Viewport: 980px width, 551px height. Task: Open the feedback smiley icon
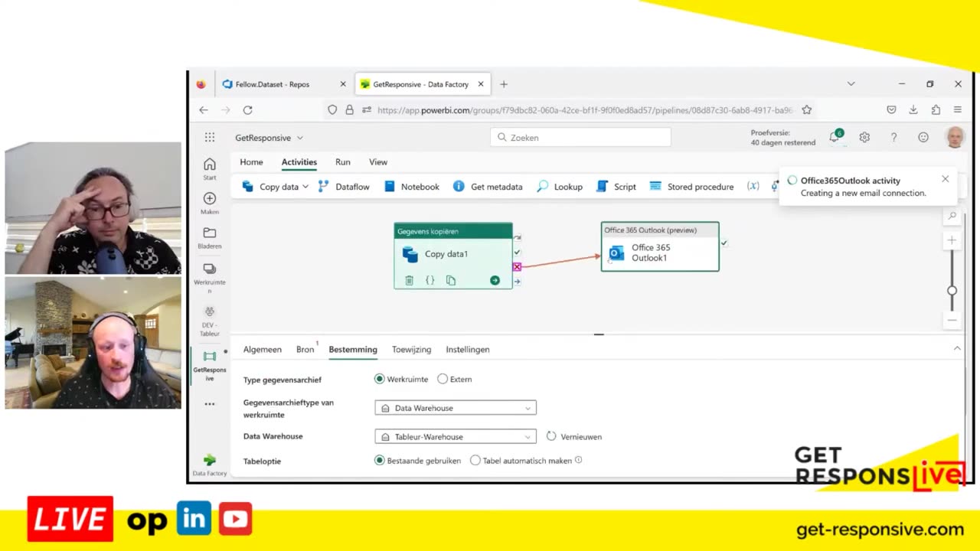[x=923, y=138]
